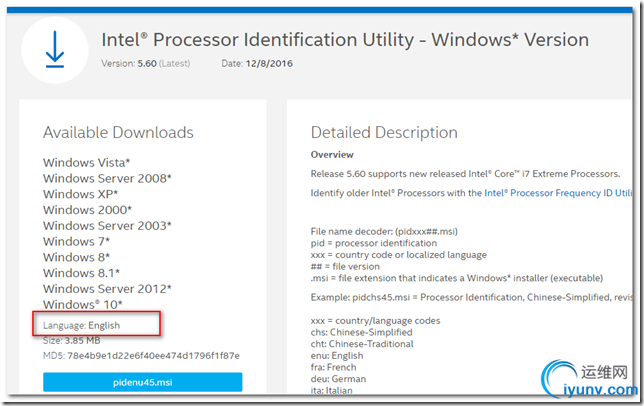The image size is (644, 406).
Task: Click the download arrow icon
Action: [55, 50]
